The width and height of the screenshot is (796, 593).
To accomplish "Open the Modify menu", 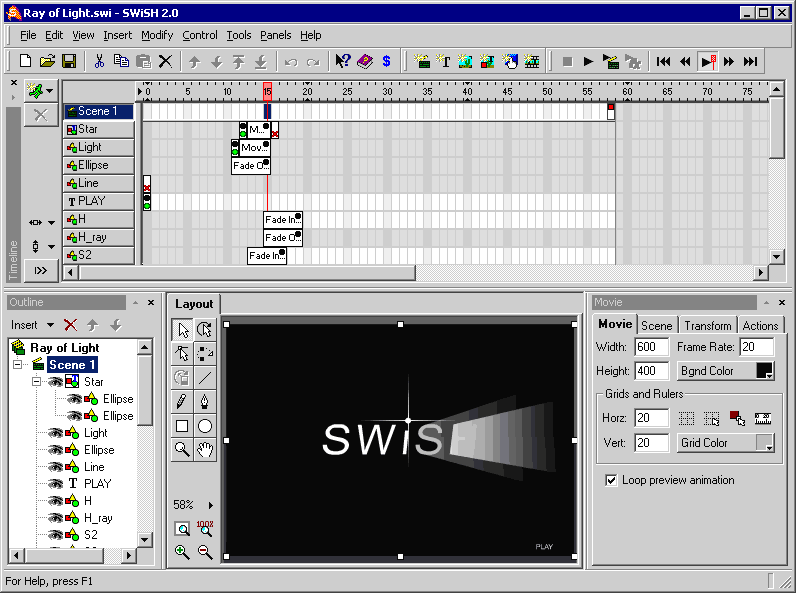I will click(157, 35).
